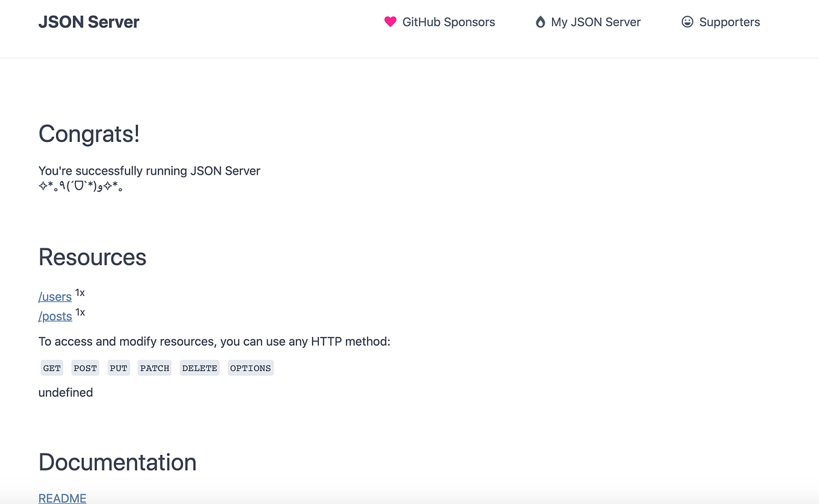Image resolution: width=819 pixels, height=504 pixels.
Task: Click the Resources section heading
Action: [92, 257]
